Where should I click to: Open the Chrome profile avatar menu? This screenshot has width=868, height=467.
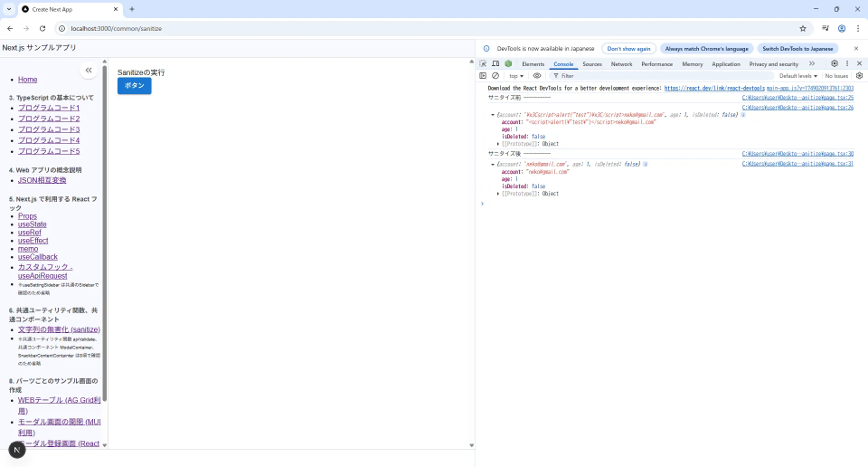click(842, 28)
